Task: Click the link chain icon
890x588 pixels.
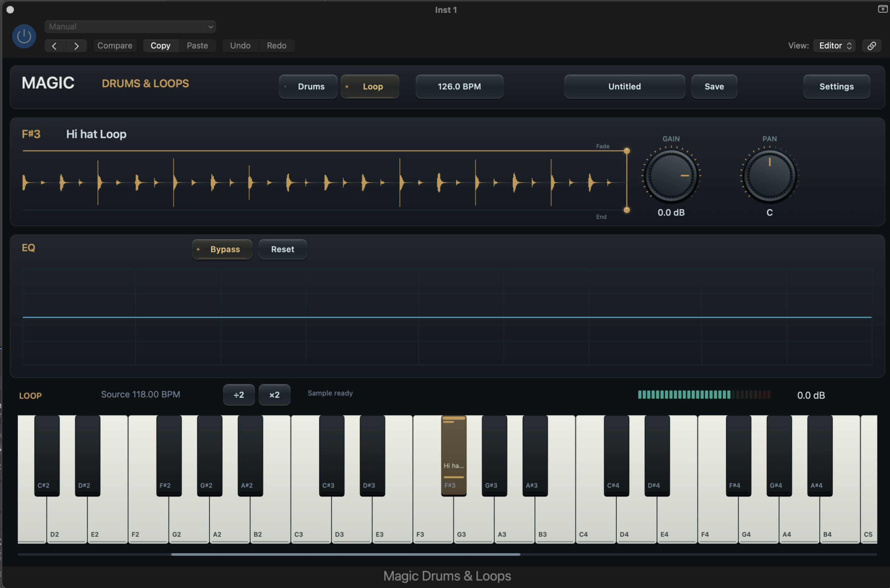Action: coord(872,46)
